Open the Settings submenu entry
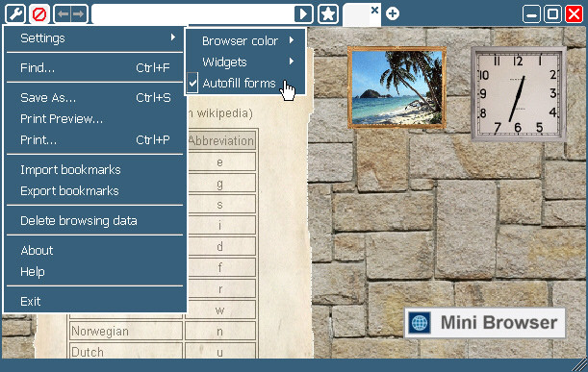The height and width of the screenshot is (372, 588). tap(95, 37)
